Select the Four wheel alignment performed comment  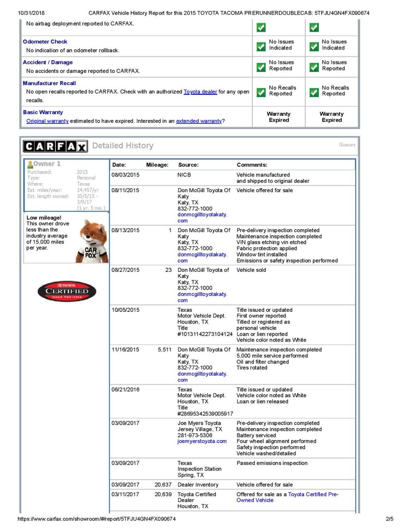click(276, 441)
